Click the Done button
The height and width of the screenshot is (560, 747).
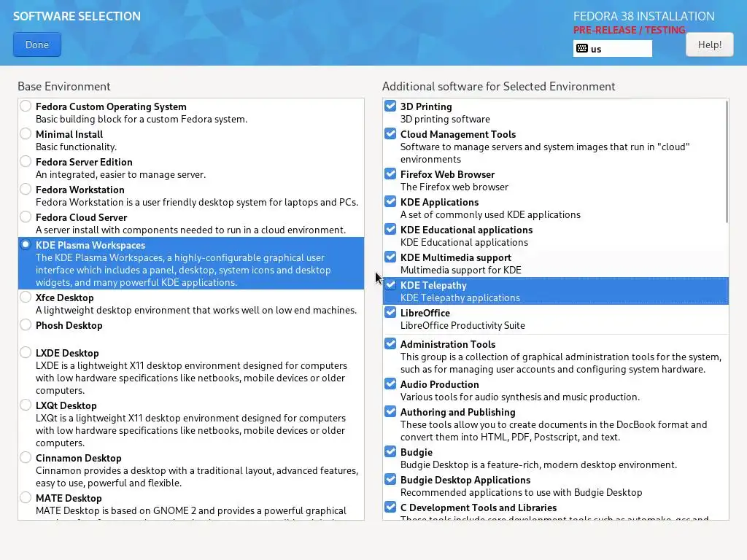click(37, 44)
